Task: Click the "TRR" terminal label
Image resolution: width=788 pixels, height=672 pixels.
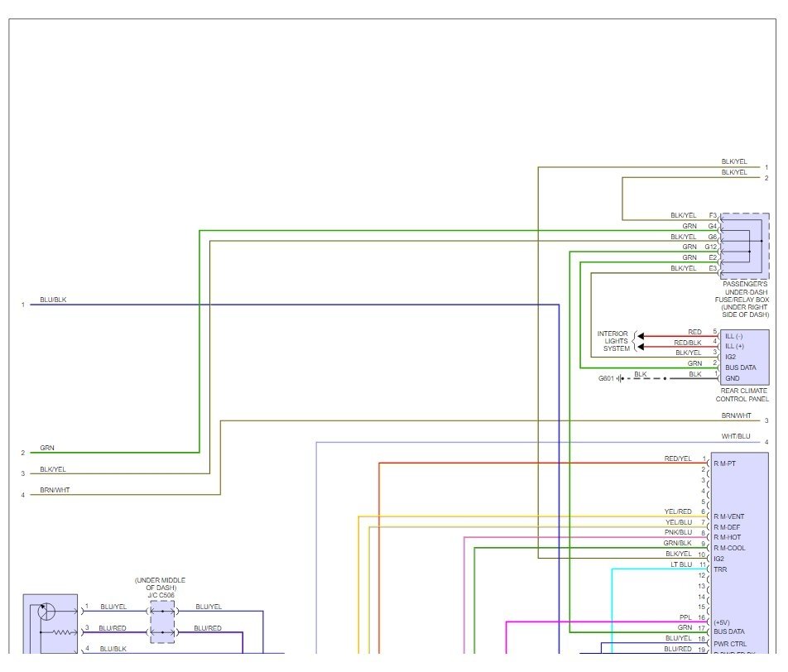Action: coord(720,569)
